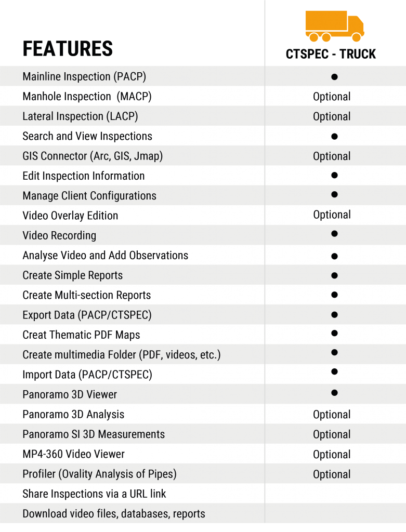
Task: Click Optional in the Manhole Inspection row
Action: tap(332, 97)
